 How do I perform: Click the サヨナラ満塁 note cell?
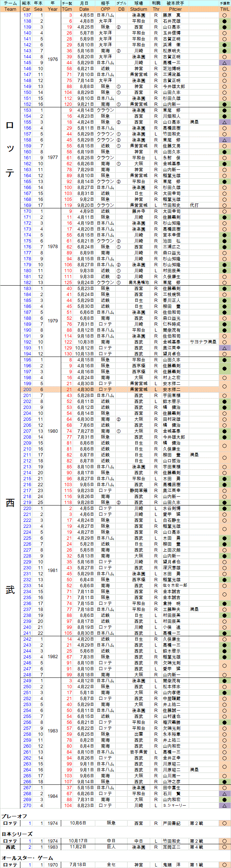[x=203, y=342]
